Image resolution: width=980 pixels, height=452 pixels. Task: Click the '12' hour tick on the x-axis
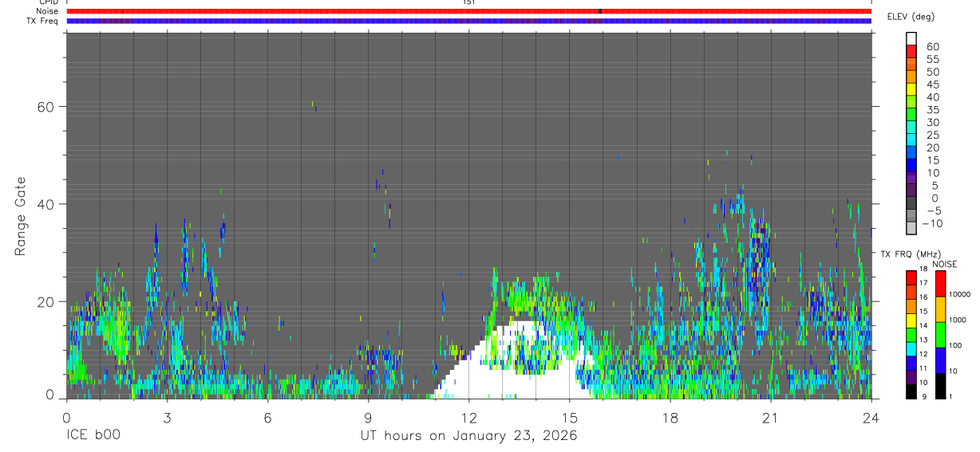coord(468,417)
